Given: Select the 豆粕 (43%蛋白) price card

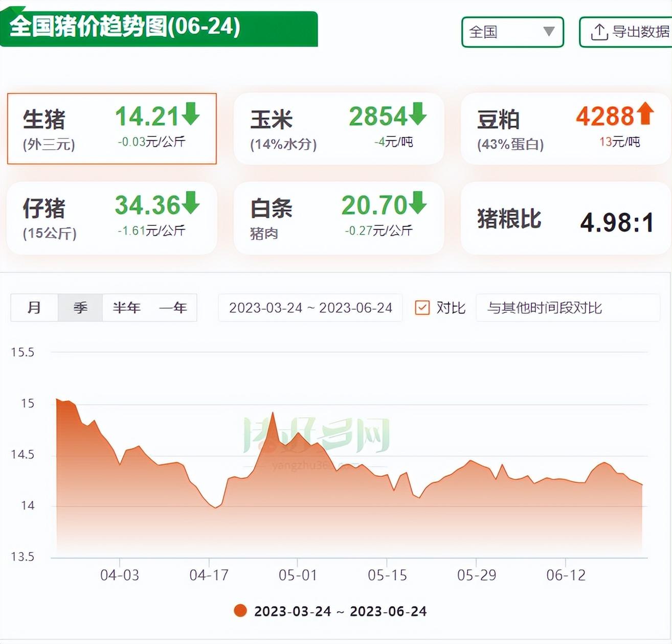Looking at the screenshot, I should point(565,128).
